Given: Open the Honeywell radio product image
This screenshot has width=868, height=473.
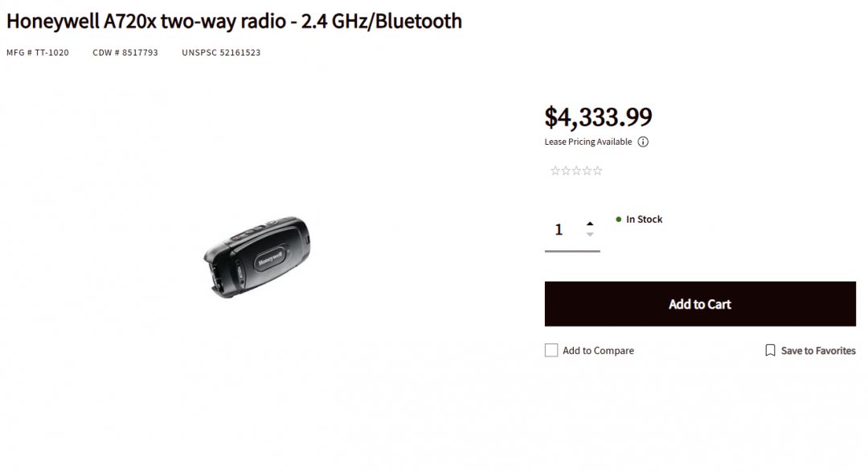Looking at the screenshot, I should [x=256, y=257].
